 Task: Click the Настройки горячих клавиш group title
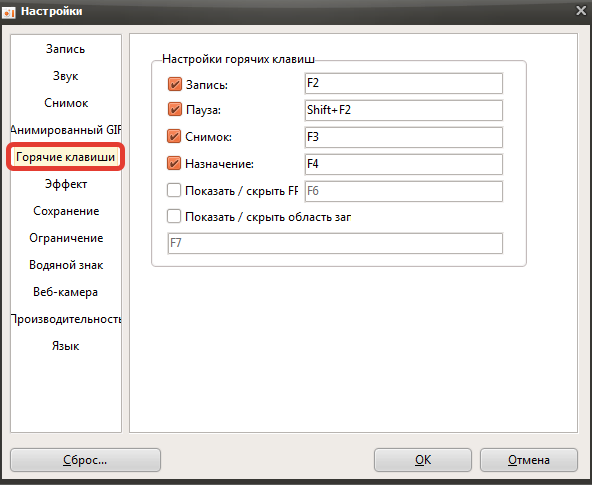click(x=238, y=59)
